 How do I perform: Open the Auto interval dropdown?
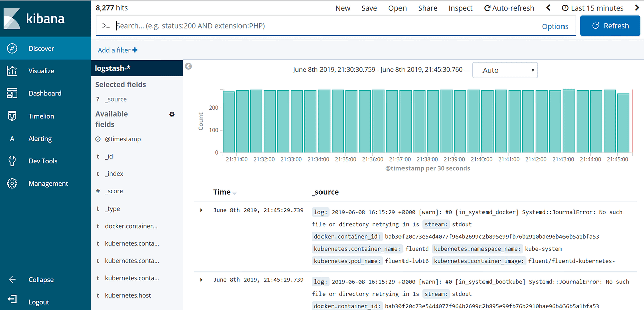505,70
